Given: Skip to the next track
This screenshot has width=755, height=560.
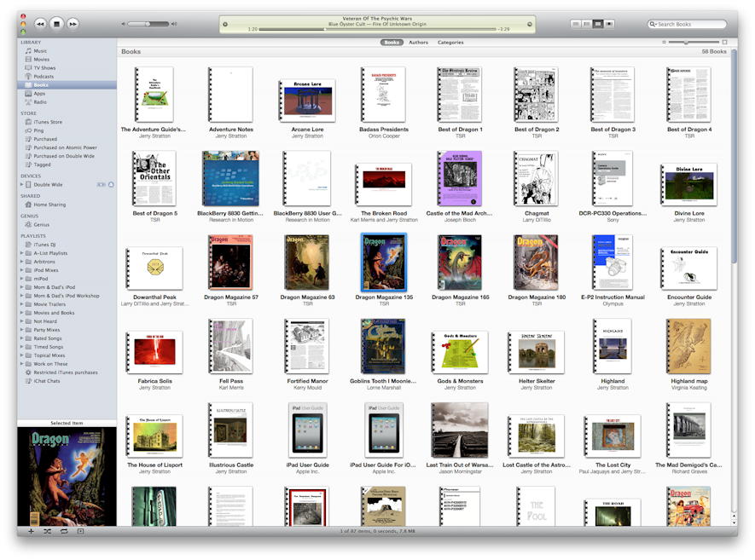Looking at the screenshot, I should (73, 24).
